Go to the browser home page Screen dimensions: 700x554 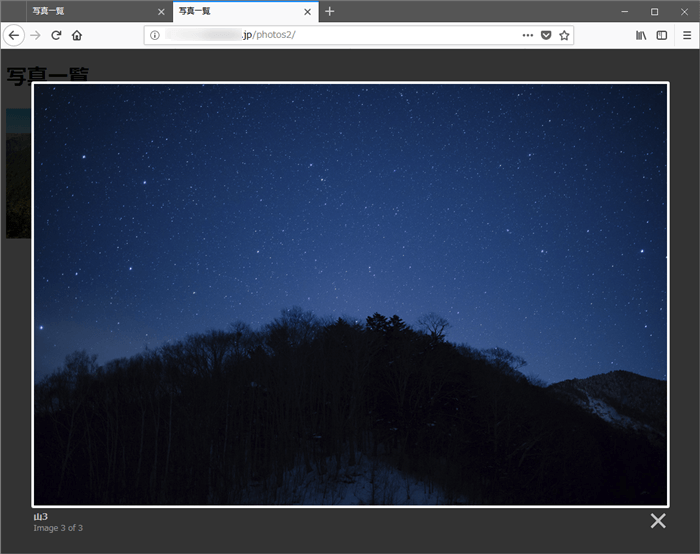[x=77, y=35]
